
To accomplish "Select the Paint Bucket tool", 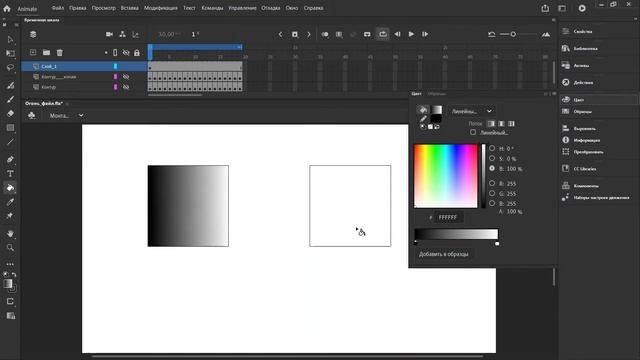I will pyautogui.click(x=10, y=188).
